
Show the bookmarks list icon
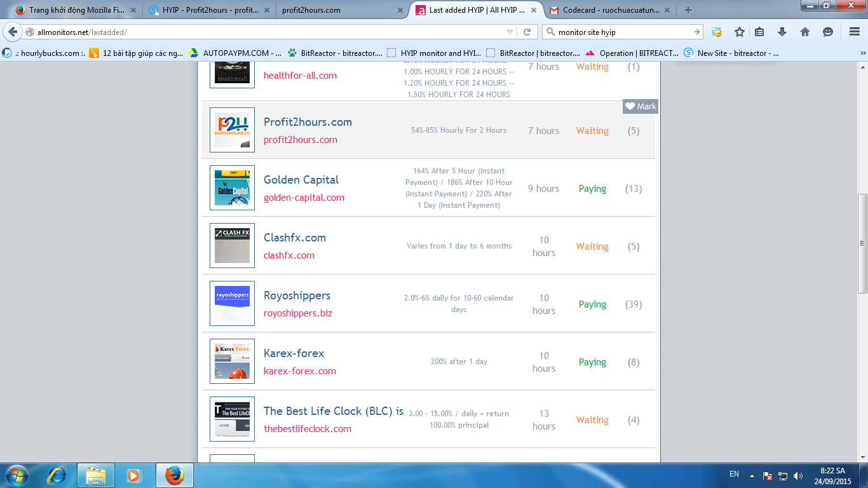(759, 32)
